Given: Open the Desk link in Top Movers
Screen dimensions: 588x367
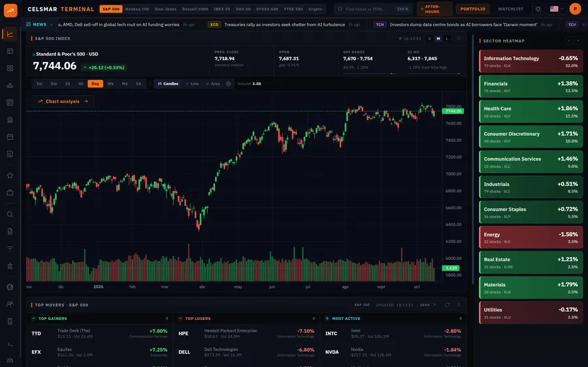Looking at the screenshot, I should pos(428,305).
